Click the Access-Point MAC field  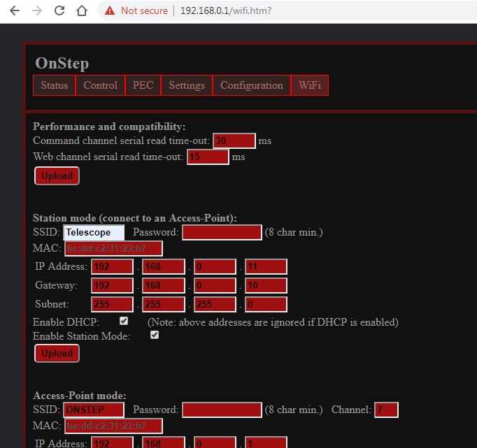point(113,426)
